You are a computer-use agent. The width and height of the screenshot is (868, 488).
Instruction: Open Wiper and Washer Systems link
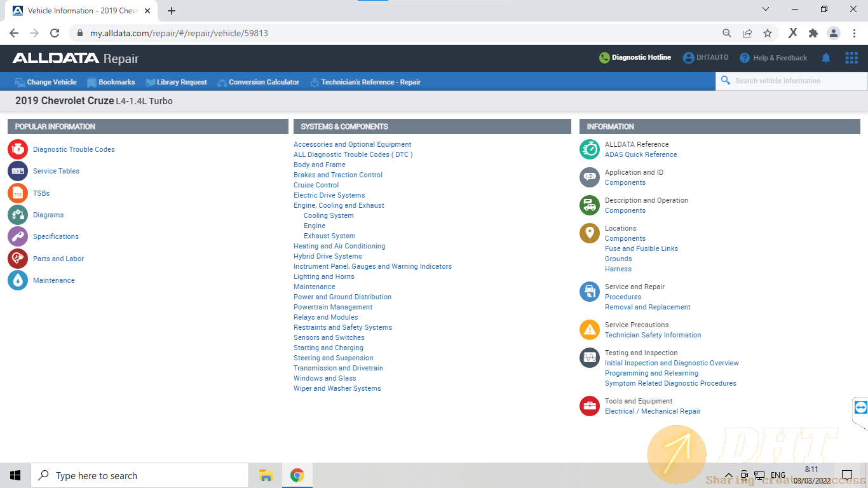coord(337,388)
